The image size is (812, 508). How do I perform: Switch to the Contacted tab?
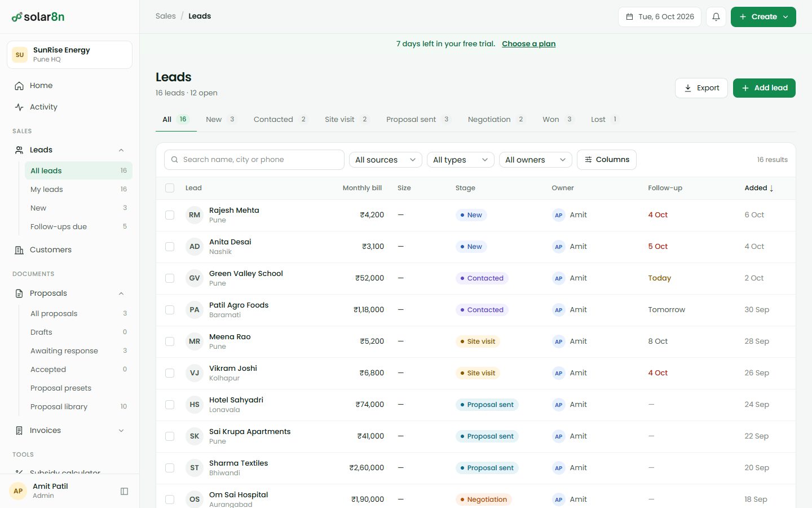(280, 120)
